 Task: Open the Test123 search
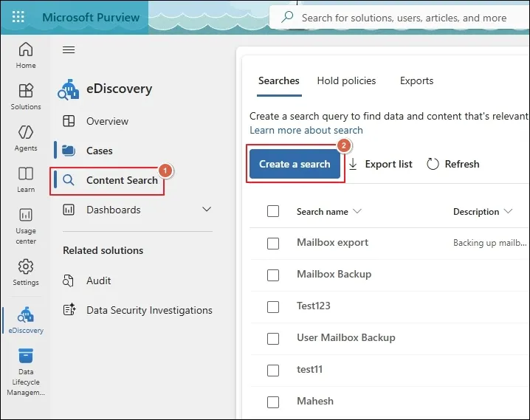313,306
